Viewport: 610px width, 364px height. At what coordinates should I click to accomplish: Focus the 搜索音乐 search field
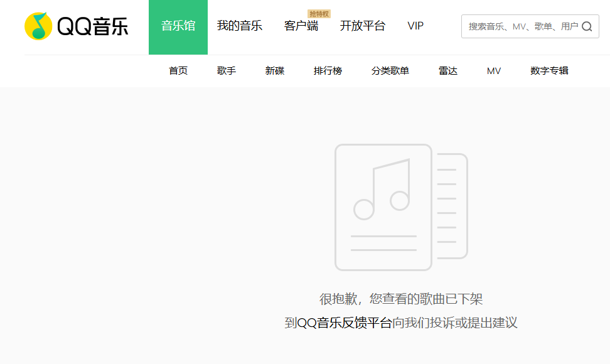530,26
